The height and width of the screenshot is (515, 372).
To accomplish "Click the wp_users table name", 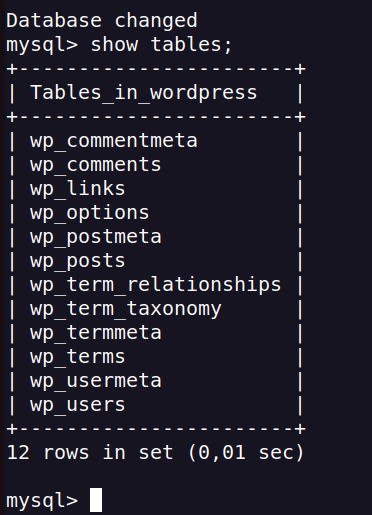I will (x=78, y=405).
